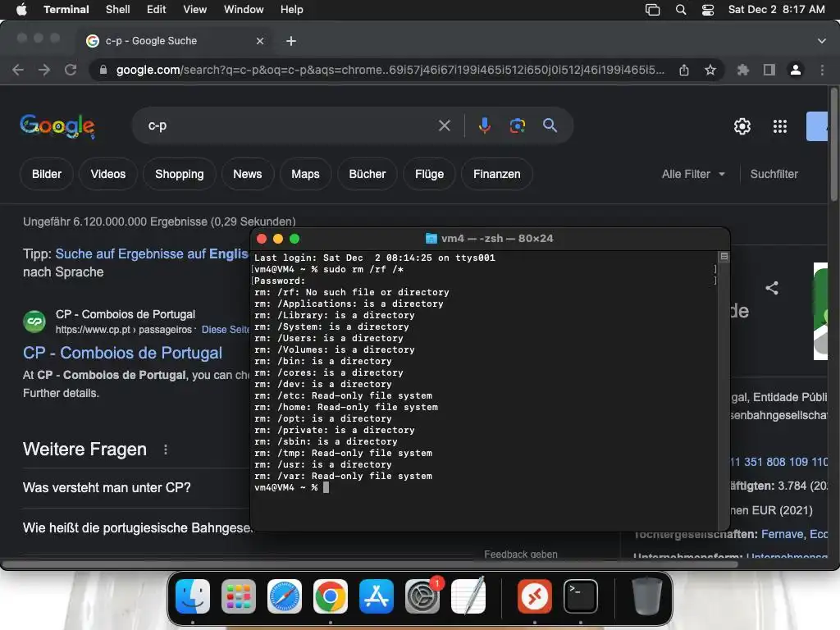Open Chrome extensions puzzle icon
The width and height of the screenshot is (840, 630).
[x=742, y=70]
